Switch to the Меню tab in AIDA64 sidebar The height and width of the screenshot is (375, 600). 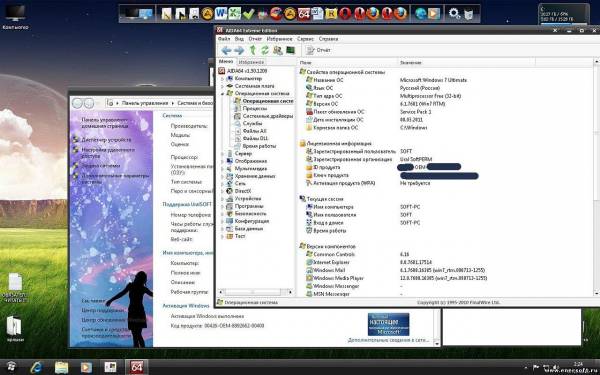226,62
